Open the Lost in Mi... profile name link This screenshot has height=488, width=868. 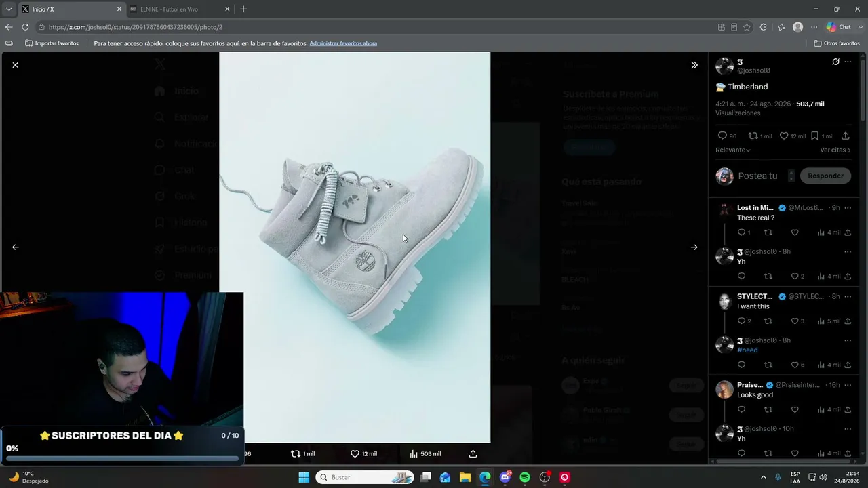pyautogui.click(x=755, y=208)
